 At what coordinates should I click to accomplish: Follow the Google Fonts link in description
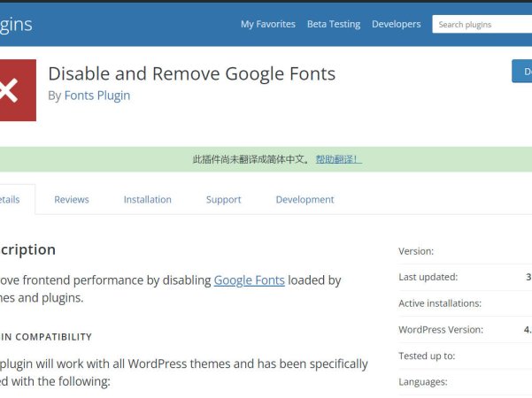[x=249, y=280]
